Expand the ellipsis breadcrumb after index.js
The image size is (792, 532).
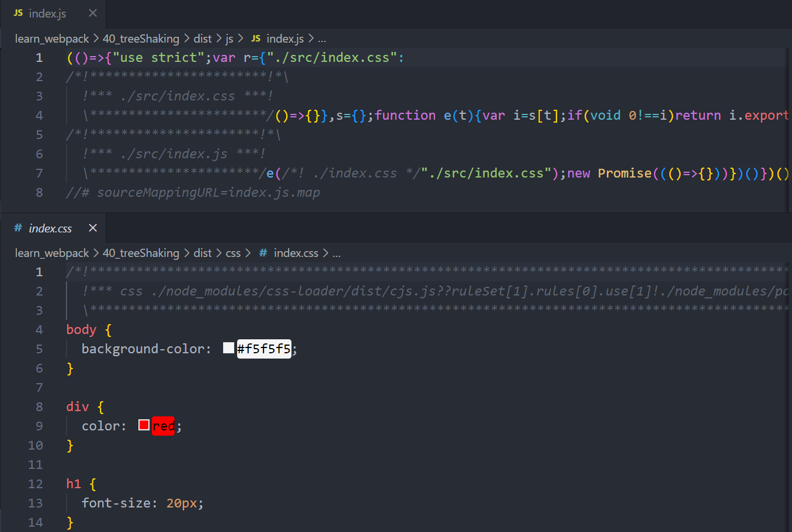point(322,39)
